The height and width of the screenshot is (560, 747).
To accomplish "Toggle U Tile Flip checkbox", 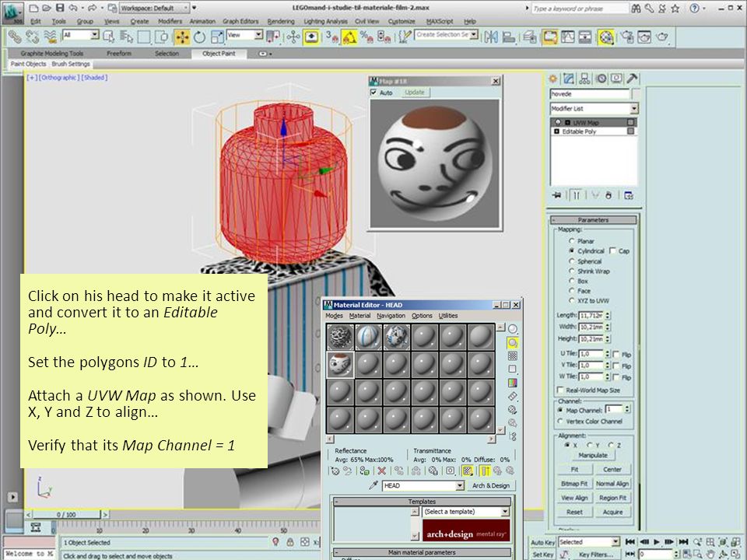I will coord(616,355).
